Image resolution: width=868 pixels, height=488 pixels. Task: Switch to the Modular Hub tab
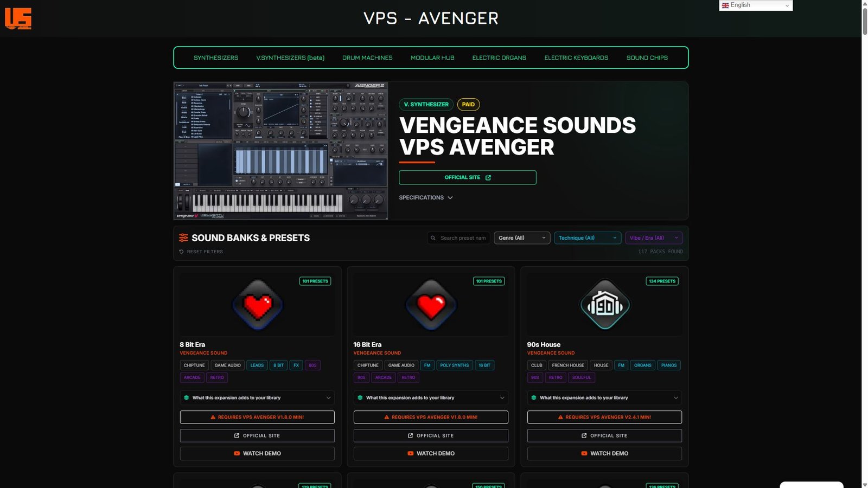(x=432, y=58)
